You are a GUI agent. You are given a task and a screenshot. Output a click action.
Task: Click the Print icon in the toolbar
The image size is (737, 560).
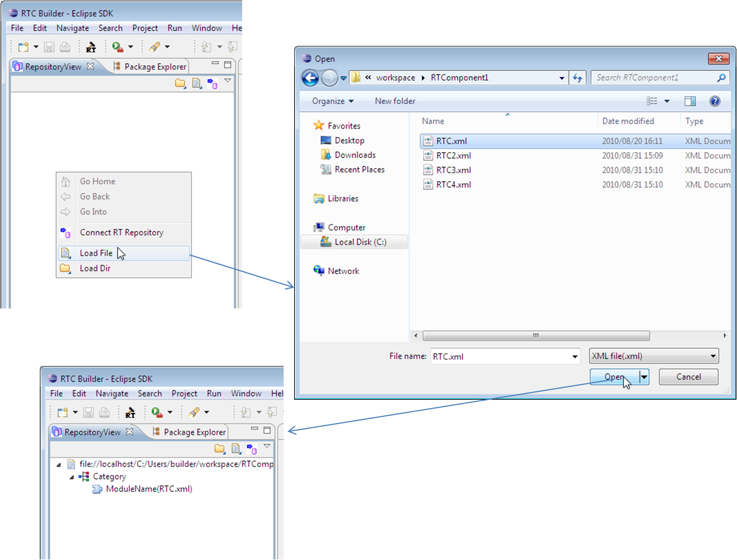65,46
